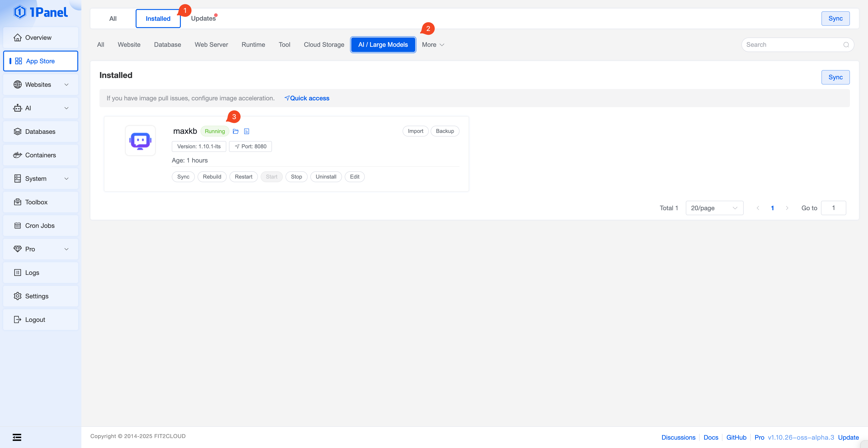This screenshot has width=868, height=448.
Task: Click Sync button beside Installed heading
Action: [835, 77]
